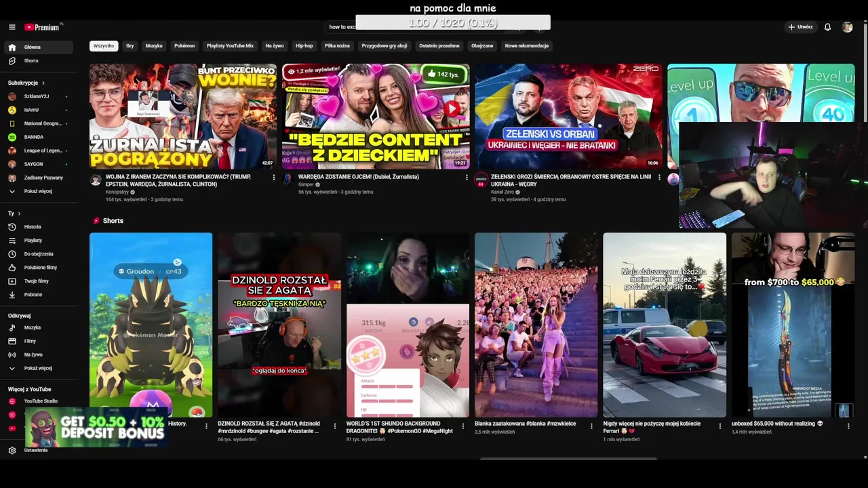Open Historia in the sidebar
Viewport: 868px width, 488px height.
point(38,227)
